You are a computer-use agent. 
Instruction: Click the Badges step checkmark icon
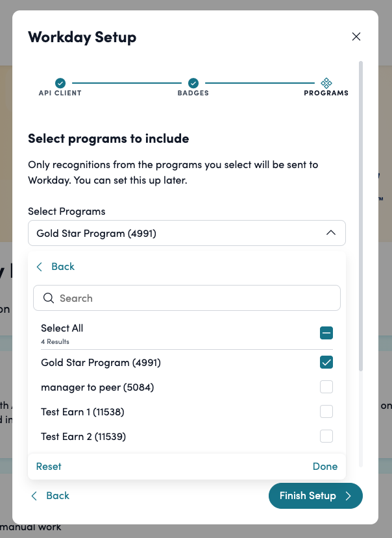(193, 83)
